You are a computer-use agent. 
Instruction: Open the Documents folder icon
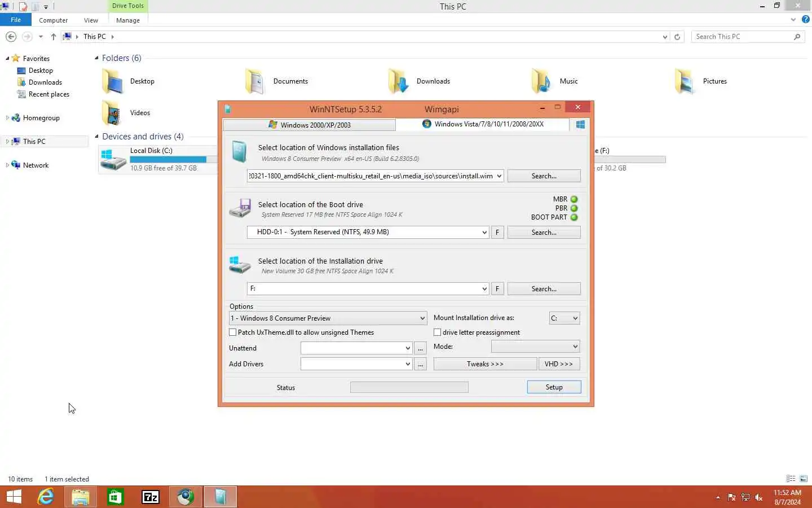point(254,81)
